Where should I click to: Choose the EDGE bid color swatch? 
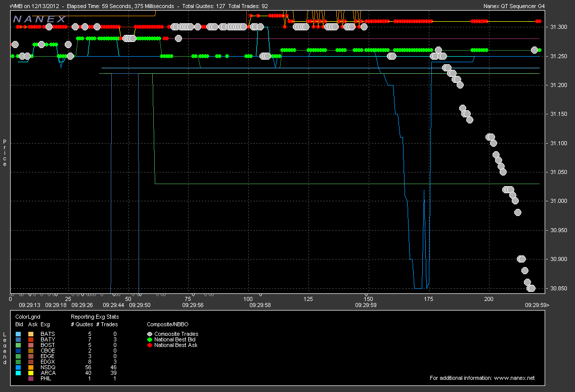[18, 356]
